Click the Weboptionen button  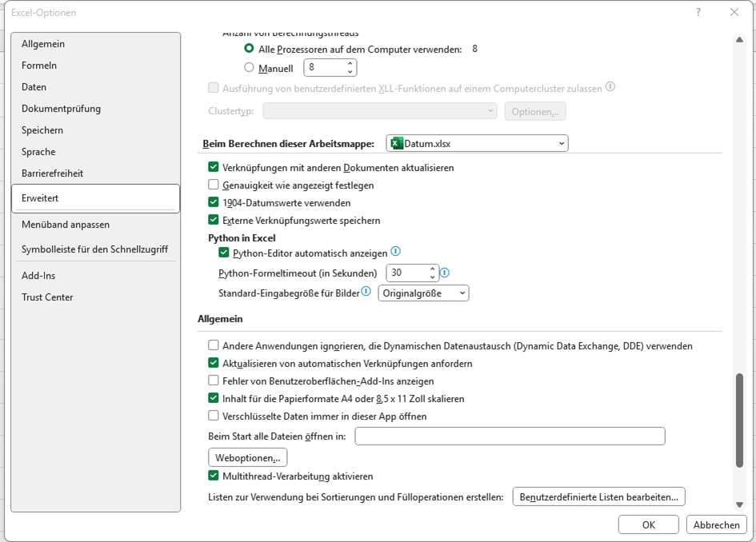(x=247, y=458)
